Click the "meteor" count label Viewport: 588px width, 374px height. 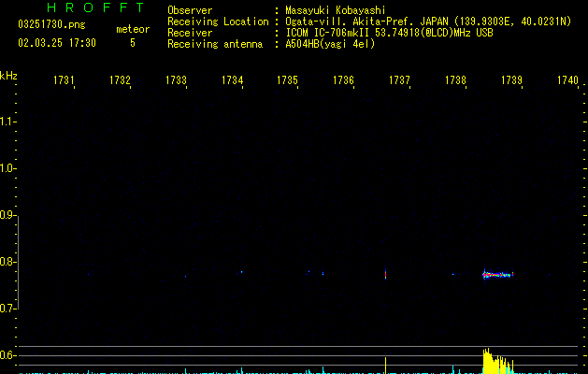pyautogui.click(x=133, y=29)
